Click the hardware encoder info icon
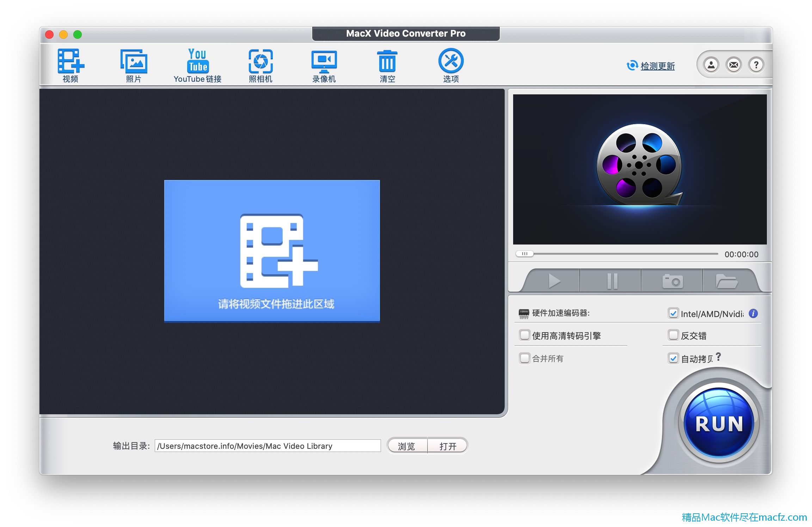812x527 pixels. click(x=753, y=313)
